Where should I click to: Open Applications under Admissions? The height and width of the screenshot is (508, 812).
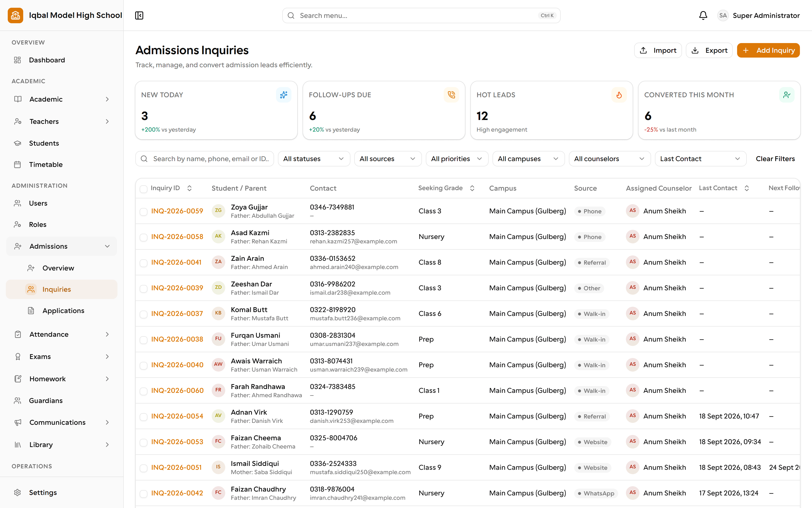pyautogui.click(x=62, y=311)
